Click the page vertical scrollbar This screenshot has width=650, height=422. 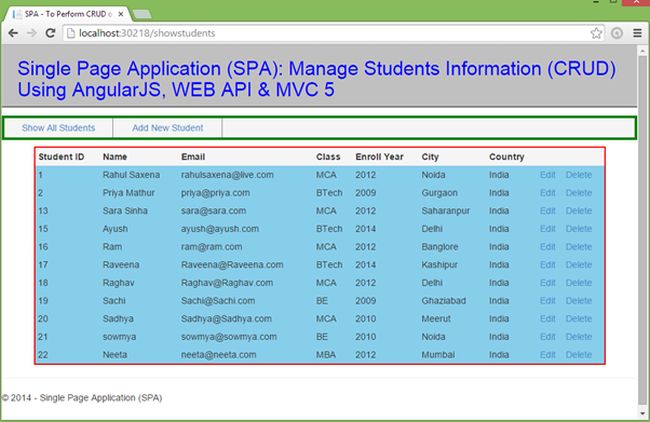coord(643,230)
